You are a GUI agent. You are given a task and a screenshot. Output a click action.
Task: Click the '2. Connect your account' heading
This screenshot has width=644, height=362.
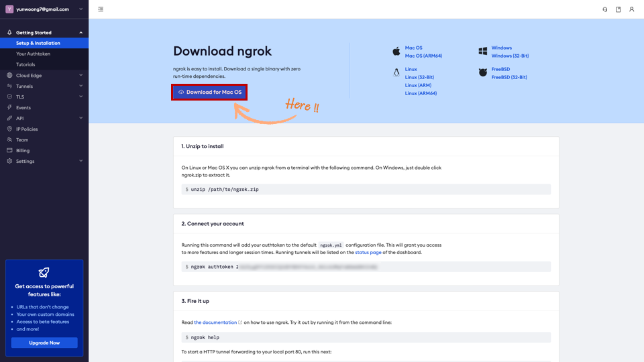213,224
